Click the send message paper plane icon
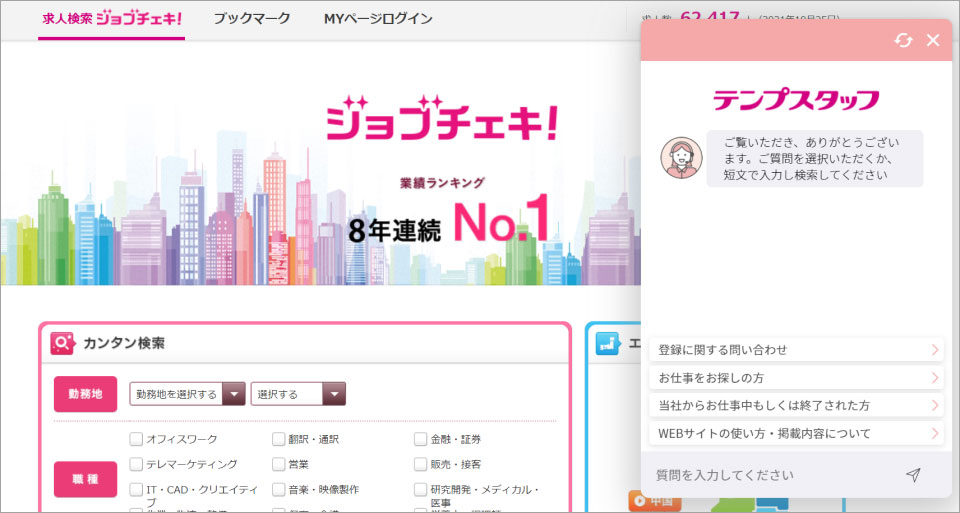This screenshot has width=960, height=513. (912, 475)
